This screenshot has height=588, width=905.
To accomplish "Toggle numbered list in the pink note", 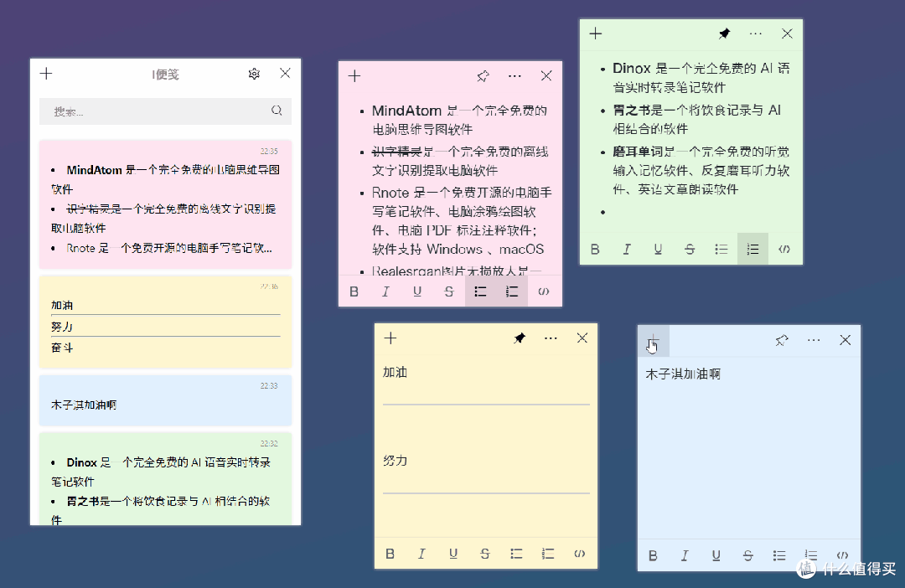I will [512, 292].
